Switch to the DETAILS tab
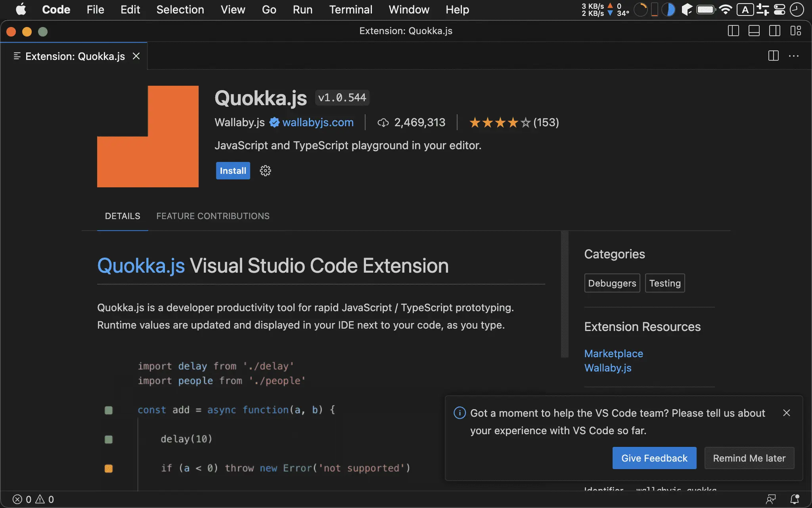This screenshot has width=812, height=508. pyautogui.click(x=123, y=216)
